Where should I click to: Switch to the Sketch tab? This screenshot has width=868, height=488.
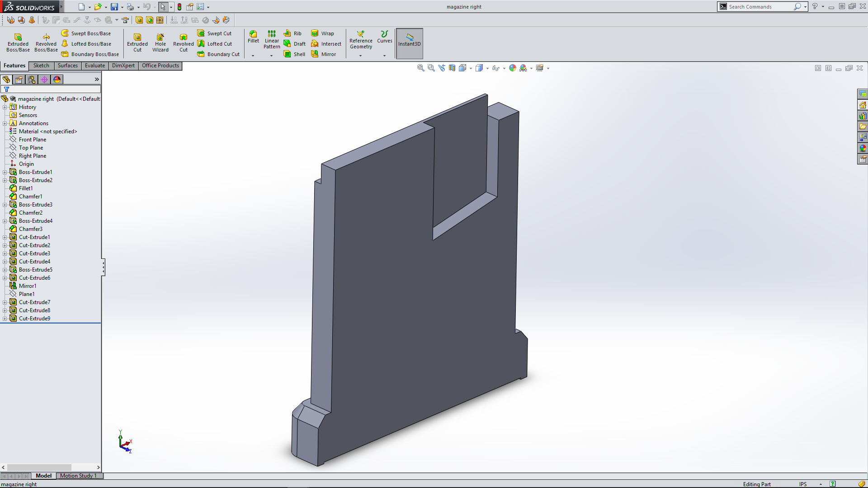click(41, 66)
